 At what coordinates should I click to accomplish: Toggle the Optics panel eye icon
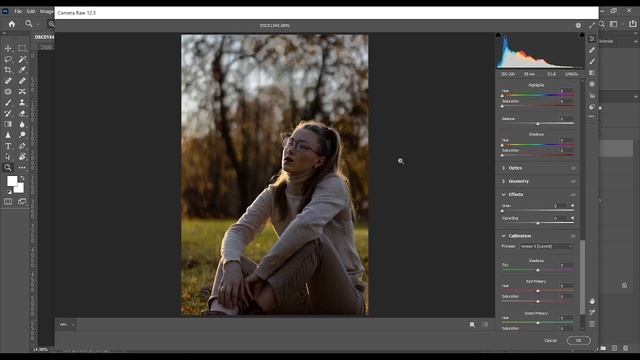(573, 168)
